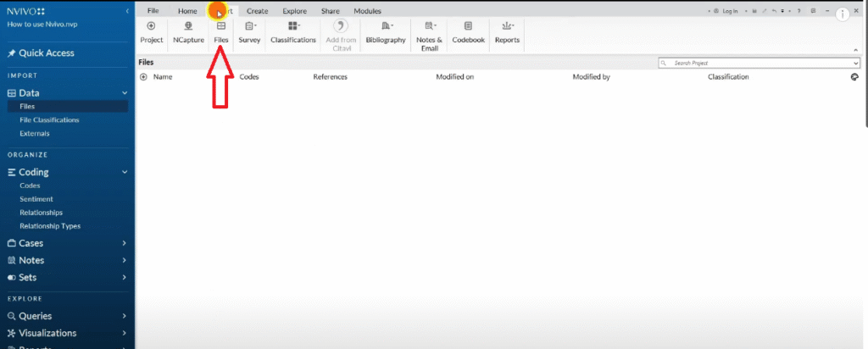868x349 pixels.
Task: Select the Coding heading in the sidebar
Action: tap(28, 172)
